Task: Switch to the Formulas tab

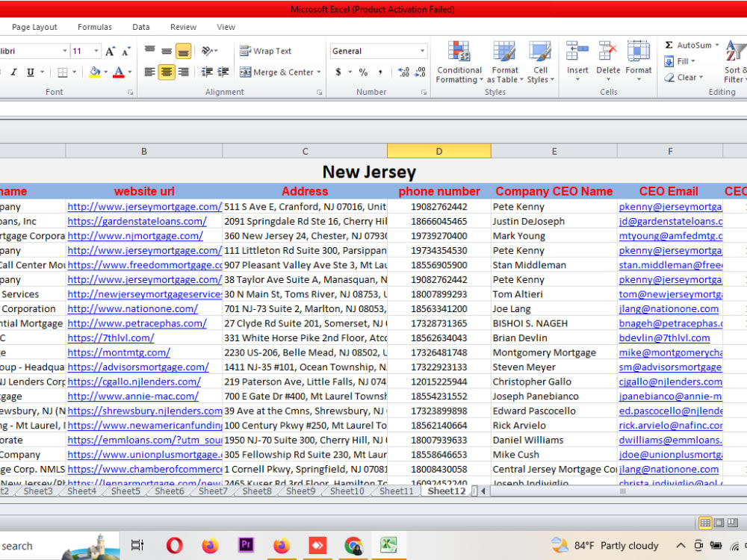Action: (x=95, y=27)
